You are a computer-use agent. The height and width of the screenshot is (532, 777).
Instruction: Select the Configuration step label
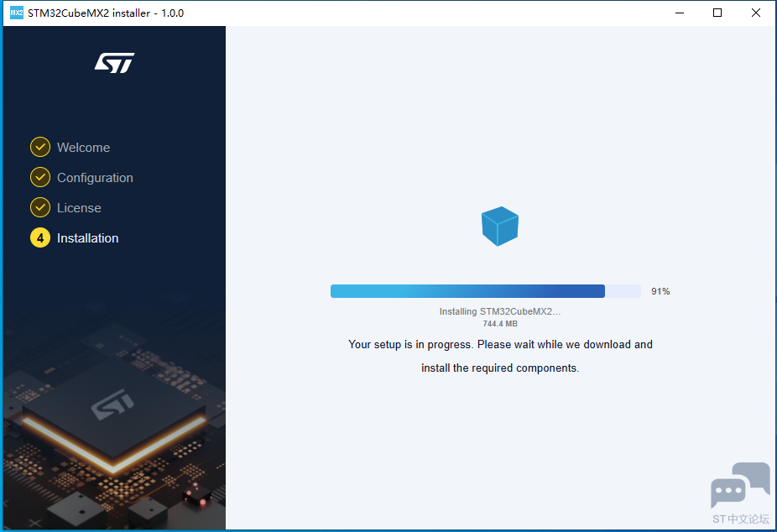click(x=95, y=178)
